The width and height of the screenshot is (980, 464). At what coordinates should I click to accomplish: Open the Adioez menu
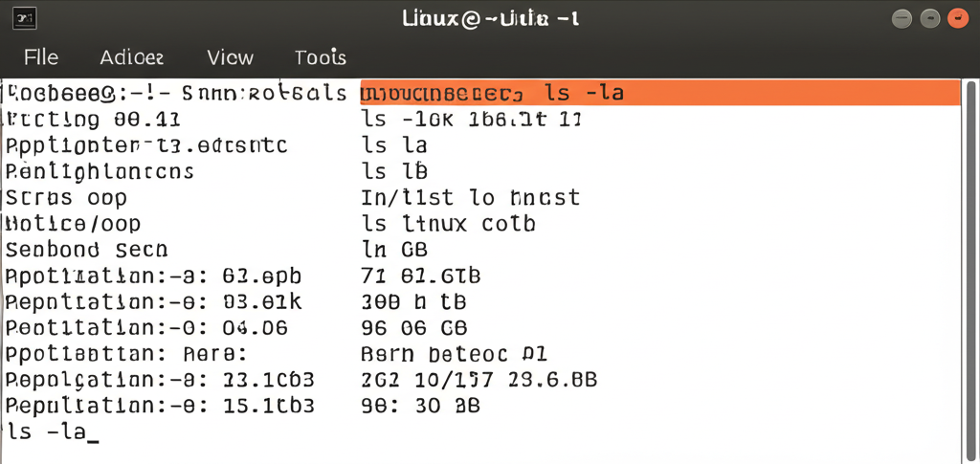pos(132,58)
